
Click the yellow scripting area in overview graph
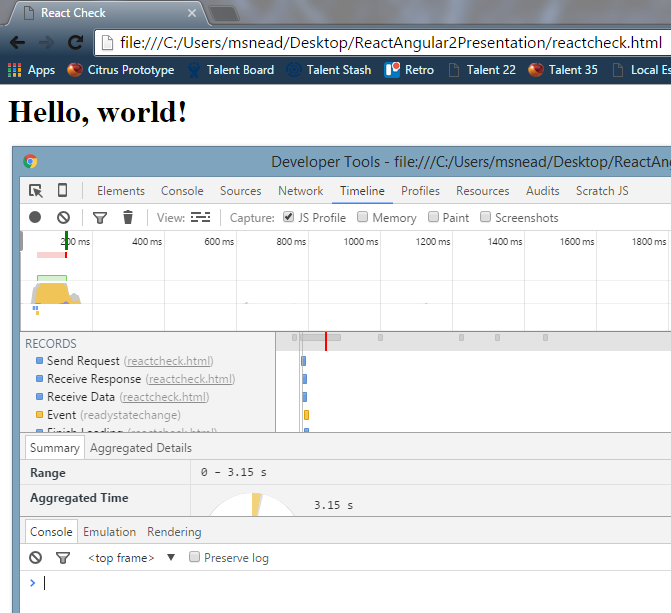click(52, 293)
